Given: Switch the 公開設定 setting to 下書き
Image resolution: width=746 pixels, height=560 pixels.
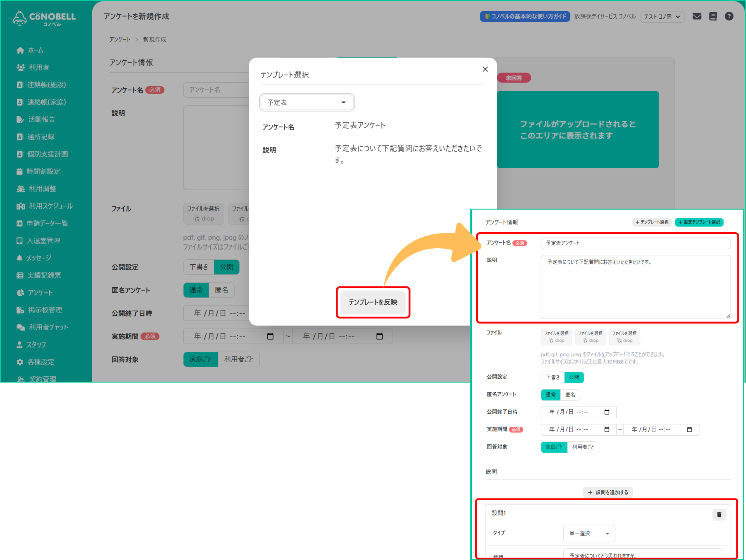Looking at the screenshot, I should [x=553, y=377].
